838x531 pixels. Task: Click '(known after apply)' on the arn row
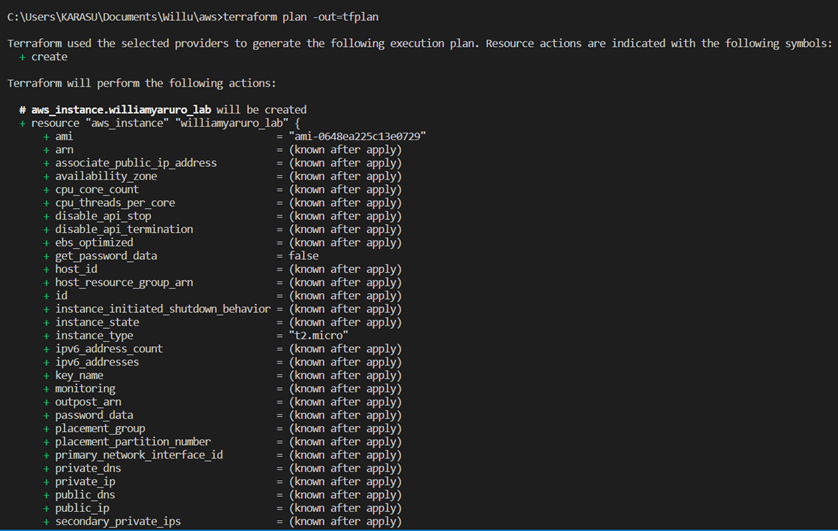[345, 150]
